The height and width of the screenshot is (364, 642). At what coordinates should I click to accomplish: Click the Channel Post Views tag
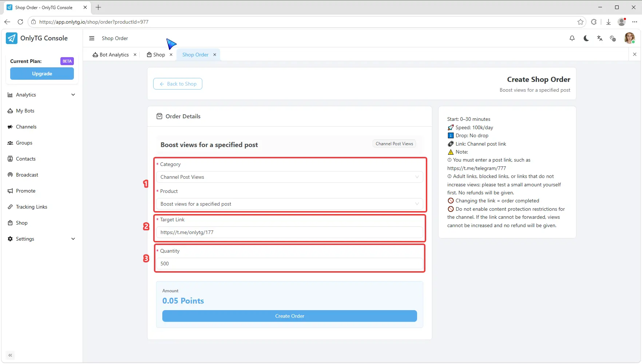(x=395, y=144)
